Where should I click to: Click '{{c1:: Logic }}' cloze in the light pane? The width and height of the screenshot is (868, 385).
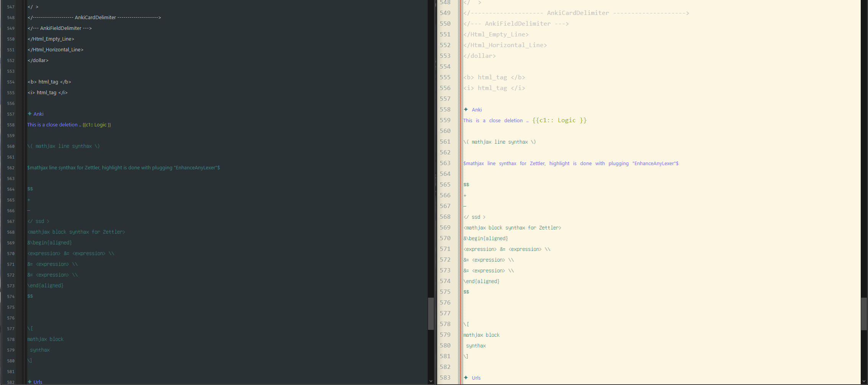coord(559,120)
